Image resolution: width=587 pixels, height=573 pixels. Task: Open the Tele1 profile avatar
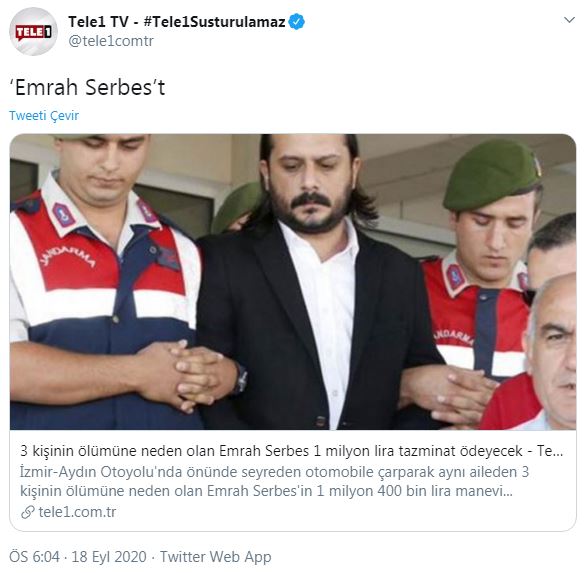coord(33,31)
